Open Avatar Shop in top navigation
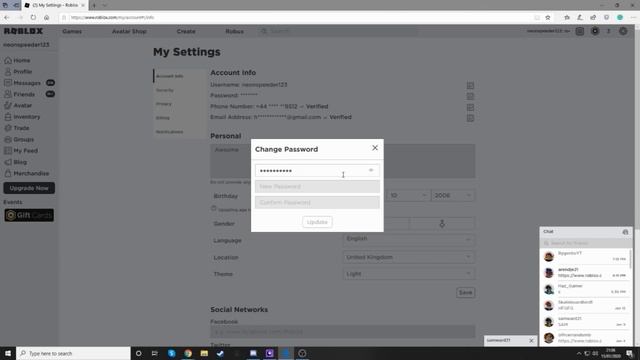The image size is (640, 360). [129, 31]
